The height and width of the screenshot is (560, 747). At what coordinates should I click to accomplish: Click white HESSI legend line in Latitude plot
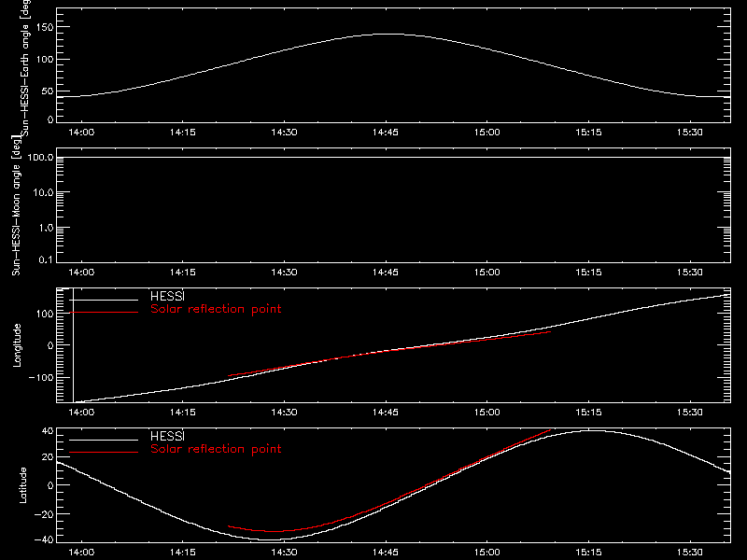point(104,440)
